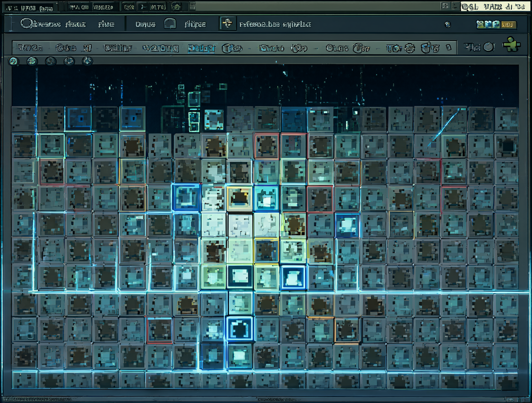532x403 pixels.
Task: Select the yellow-bordered tile with the dark center
Action: pyautogui.click(x=239, y=198)
